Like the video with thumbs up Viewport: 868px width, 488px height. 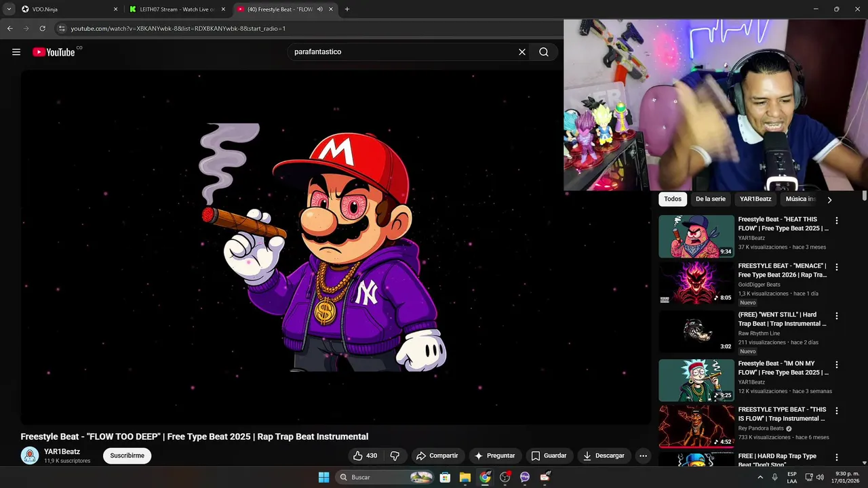[x=364, y=455]
